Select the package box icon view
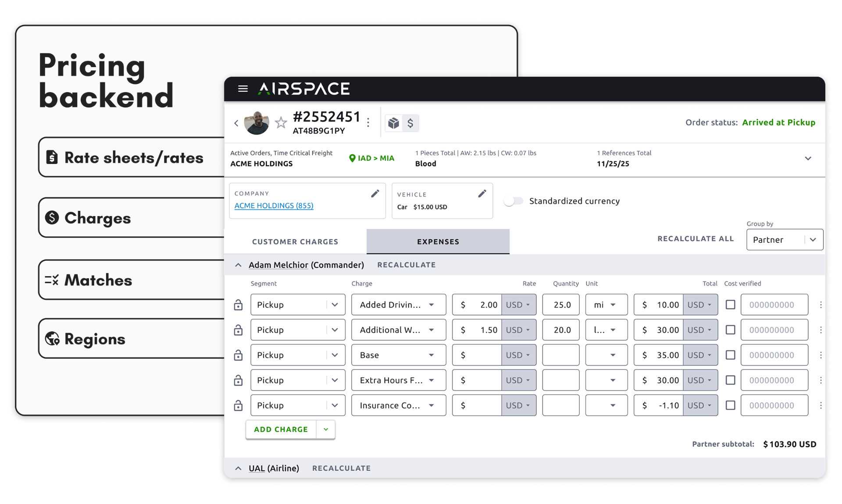842x504 pixels. click(393, 123)
